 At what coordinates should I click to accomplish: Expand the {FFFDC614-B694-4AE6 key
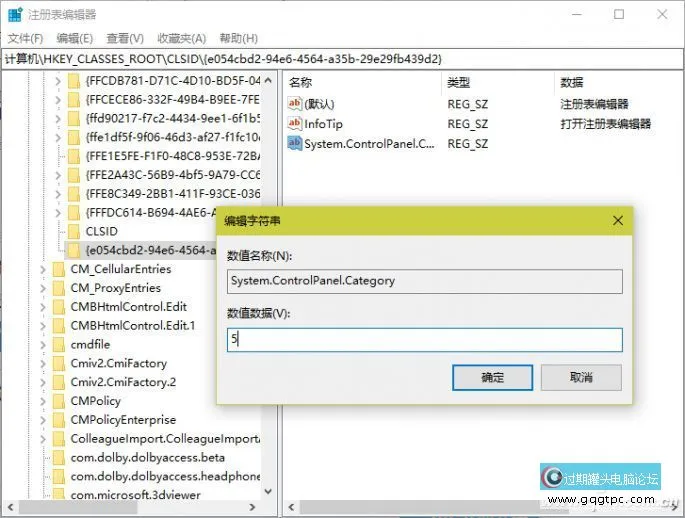(x=58, y=213)
